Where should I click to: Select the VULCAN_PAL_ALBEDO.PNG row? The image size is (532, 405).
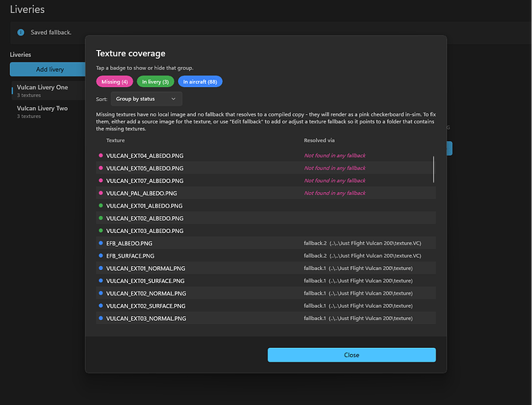pyautogui.click(x=266, y=193)
